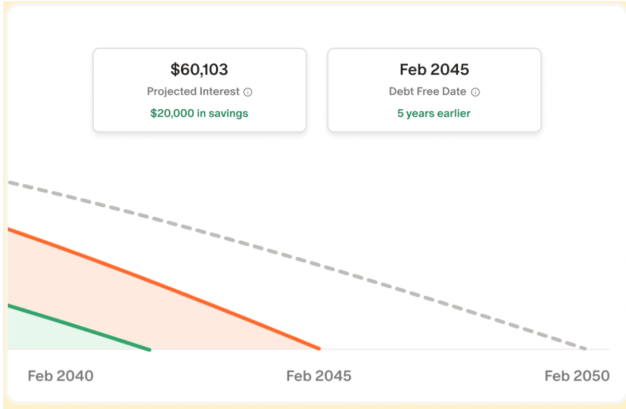Click the "Projected Interest" label text
The height and width of the screenshot is (409, 626).
[193, 92]
